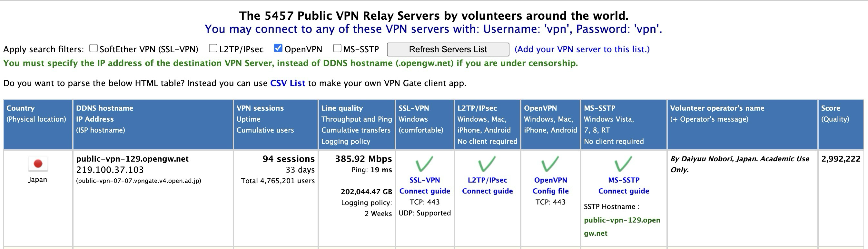Select the Score (Quality) column header
Screen dimensions: 868x249
(x=841, y=125)
